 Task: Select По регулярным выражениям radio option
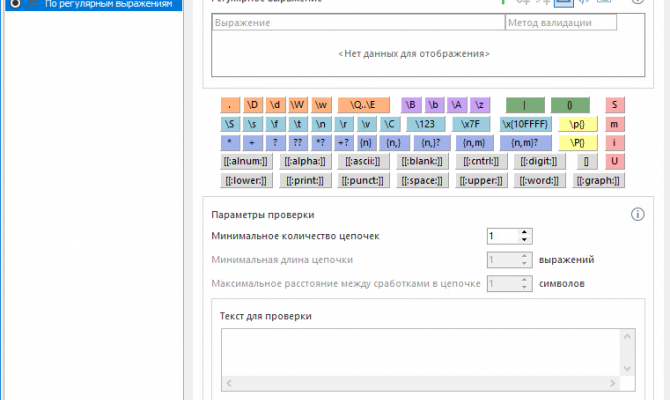point(15,4)
